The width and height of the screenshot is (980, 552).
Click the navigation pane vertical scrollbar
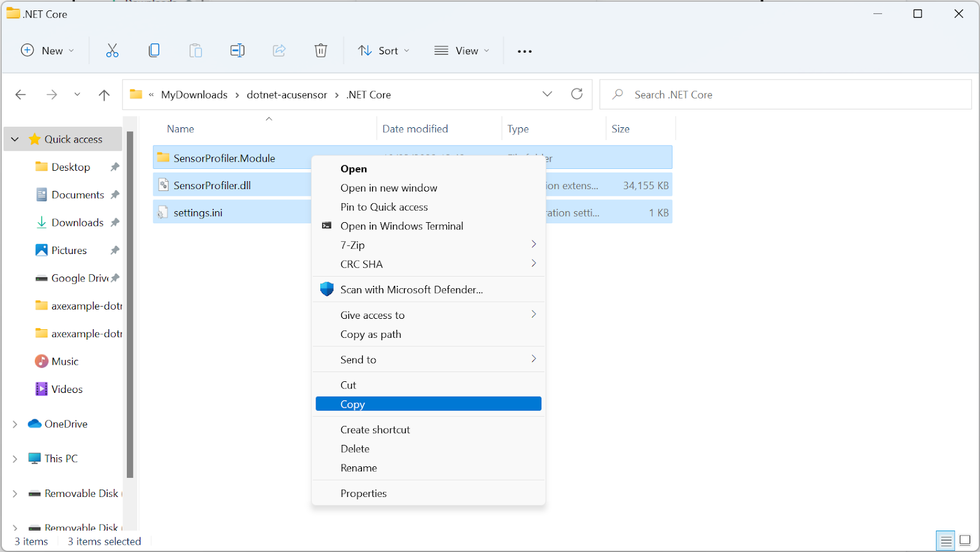130,304
